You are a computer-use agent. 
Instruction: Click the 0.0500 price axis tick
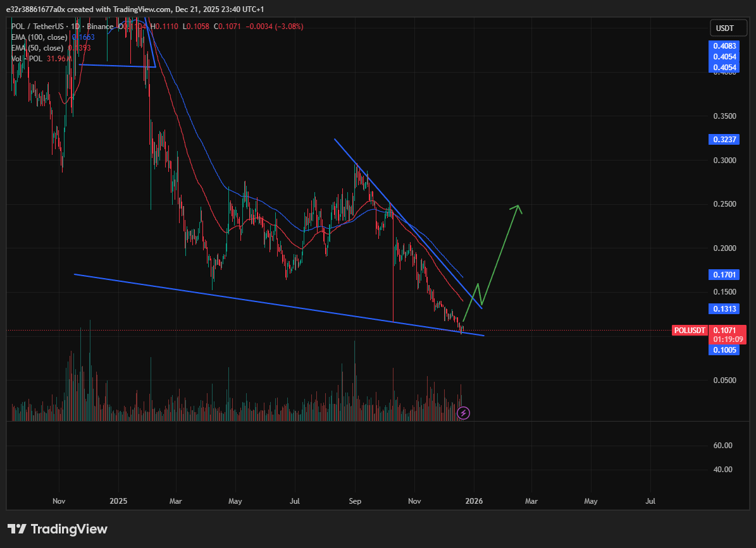724,381
